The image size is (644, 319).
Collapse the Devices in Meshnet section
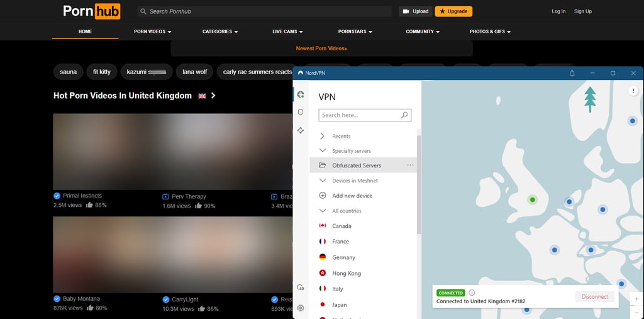click(323, 181)
